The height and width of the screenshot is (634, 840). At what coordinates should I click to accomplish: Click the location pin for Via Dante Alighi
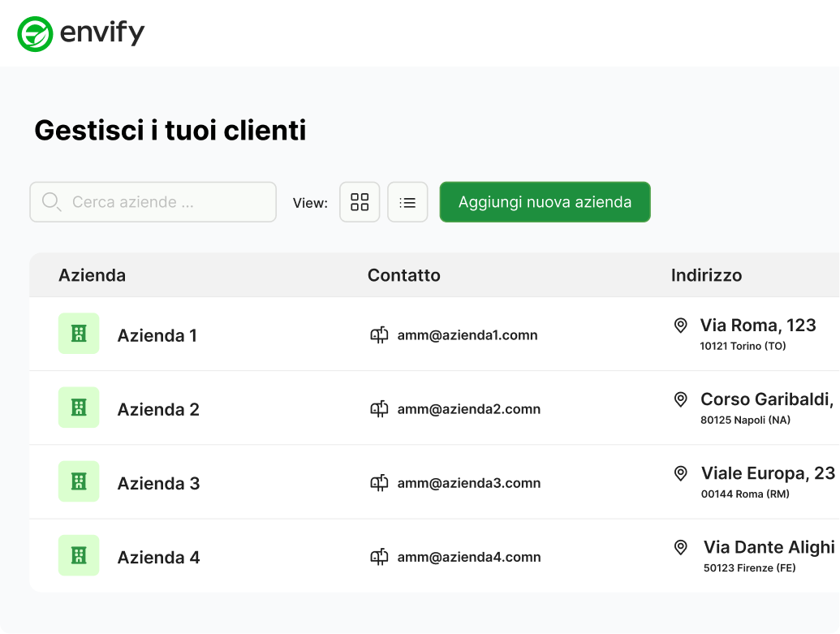(680, 547)
